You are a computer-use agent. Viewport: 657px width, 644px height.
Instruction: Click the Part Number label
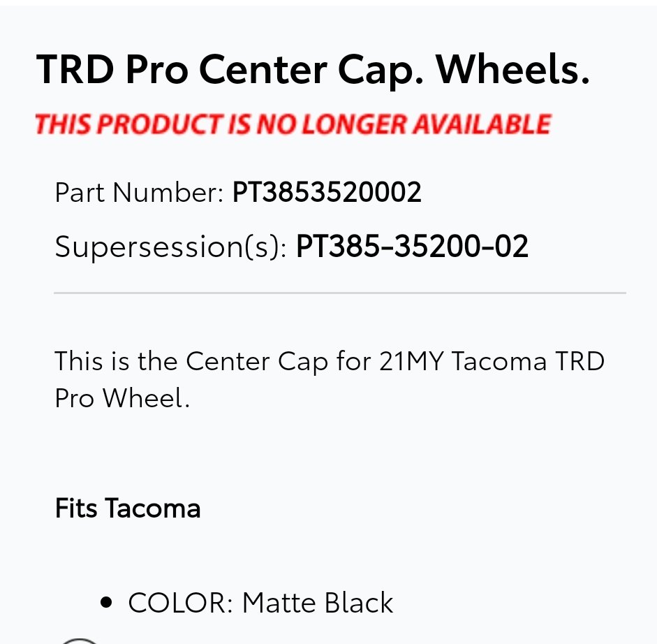click(x=139, y=193)
